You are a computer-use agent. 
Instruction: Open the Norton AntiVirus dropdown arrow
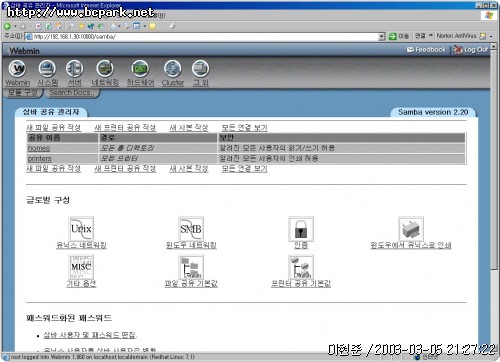point(491,36)
